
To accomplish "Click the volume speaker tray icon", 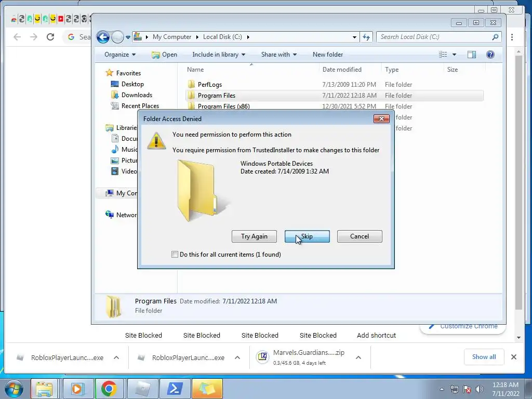I will pos(480,389).
